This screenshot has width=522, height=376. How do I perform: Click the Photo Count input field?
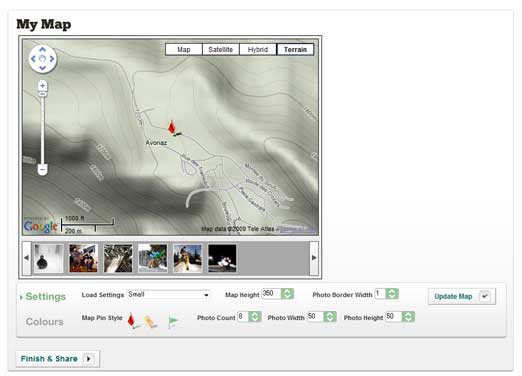pos(243,317)
